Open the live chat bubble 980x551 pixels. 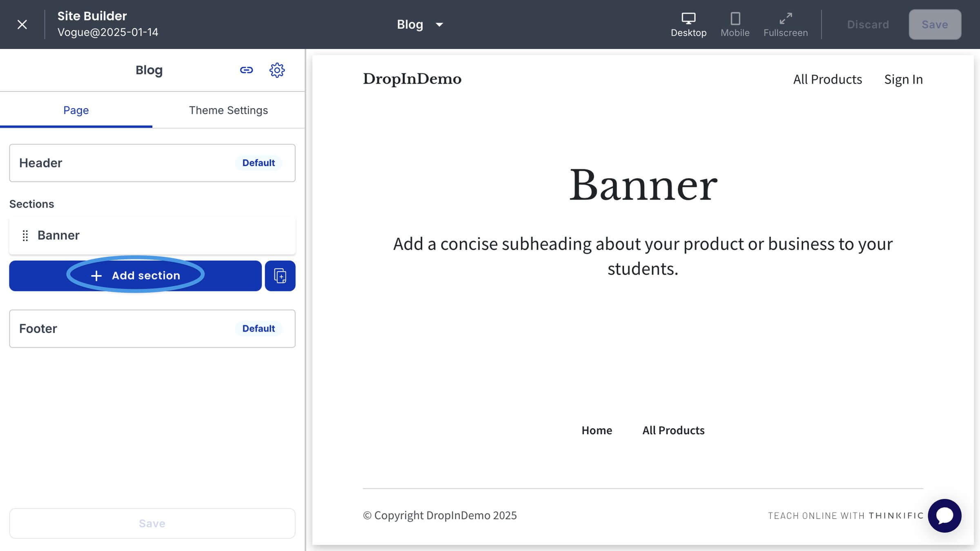(944, 515)
